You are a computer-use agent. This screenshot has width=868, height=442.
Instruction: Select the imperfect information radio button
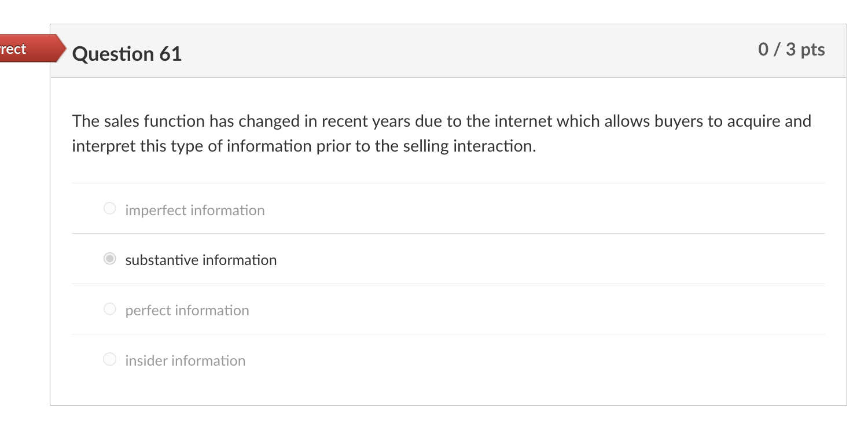click(110, 208)
